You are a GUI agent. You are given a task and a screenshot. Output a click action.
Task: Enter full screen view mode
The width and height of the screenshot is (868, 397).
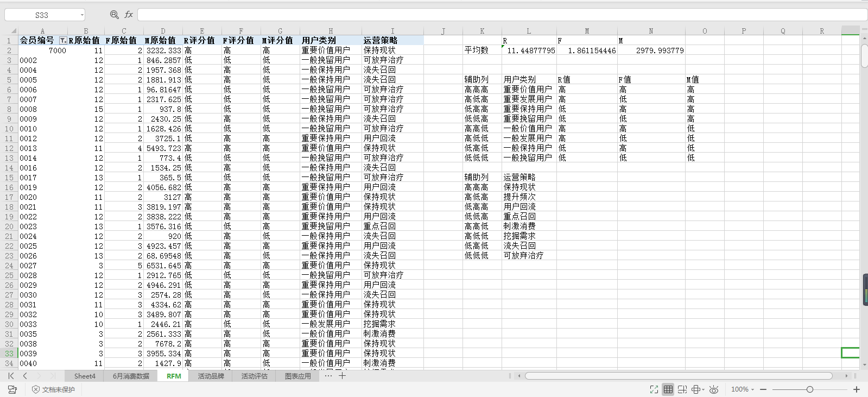click(654, 389)
